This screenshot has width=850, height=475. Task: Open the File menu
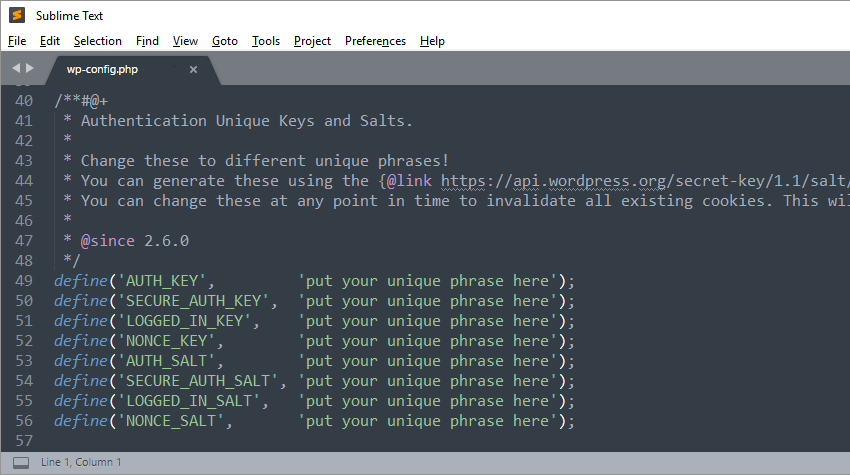coord(17,41)
